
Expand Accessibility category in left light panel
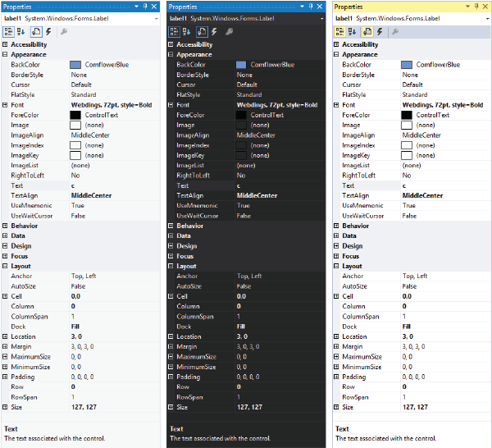5,44
